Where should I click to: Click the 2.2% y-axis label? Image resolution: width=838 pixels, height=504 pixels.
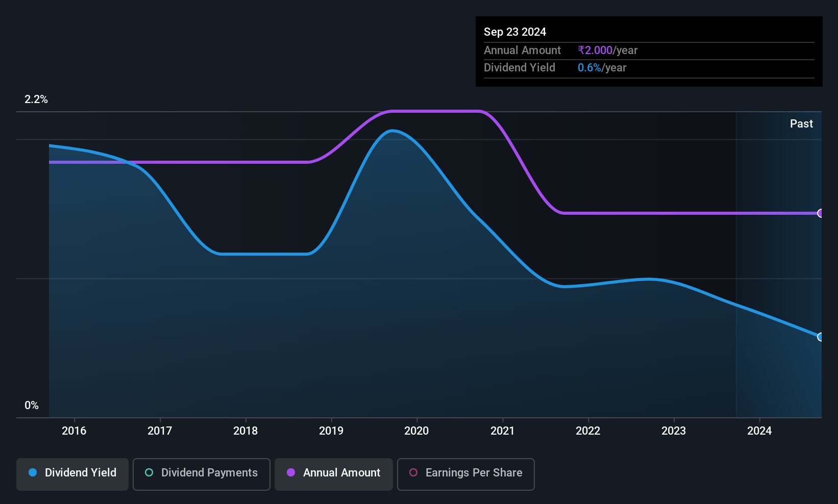tap(36, 99)
